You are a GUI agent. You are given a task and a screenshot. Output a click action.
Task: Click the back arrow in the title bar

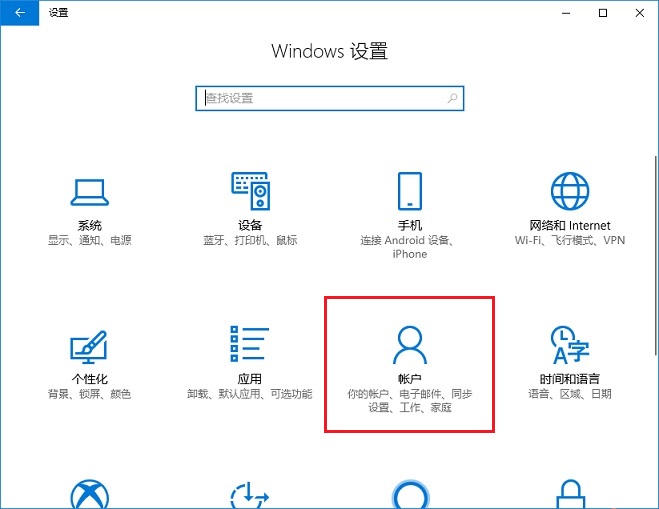pos(20,13)
